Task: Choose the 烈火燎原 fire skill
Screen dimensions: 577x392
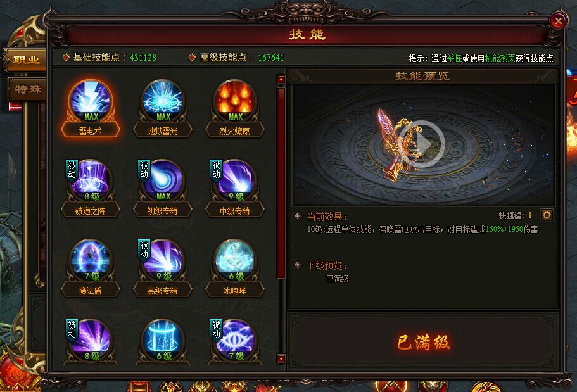Action: coord(235,101)
